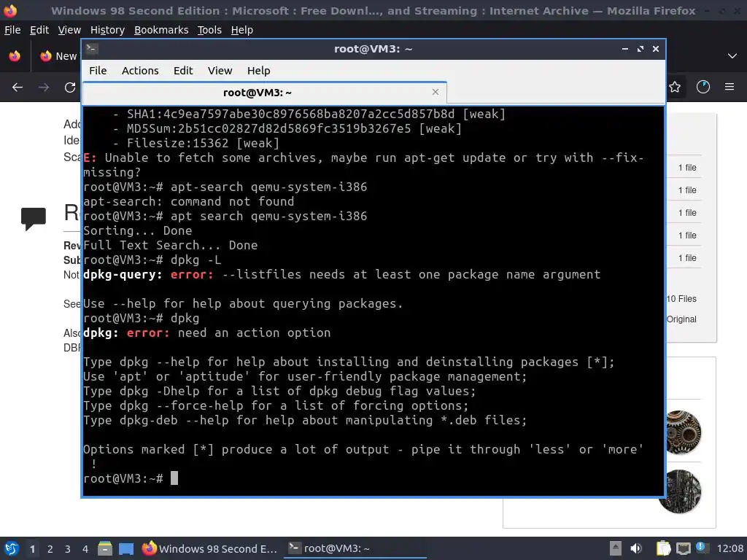Click the circular extension icon in Firefox toolbar

(703, 87)
